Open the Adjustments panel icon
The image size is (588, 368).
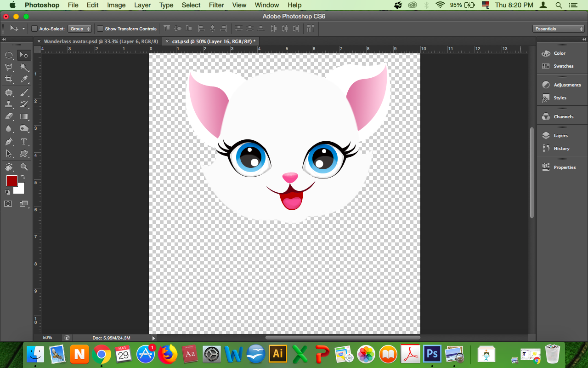(x=546, y=85)
